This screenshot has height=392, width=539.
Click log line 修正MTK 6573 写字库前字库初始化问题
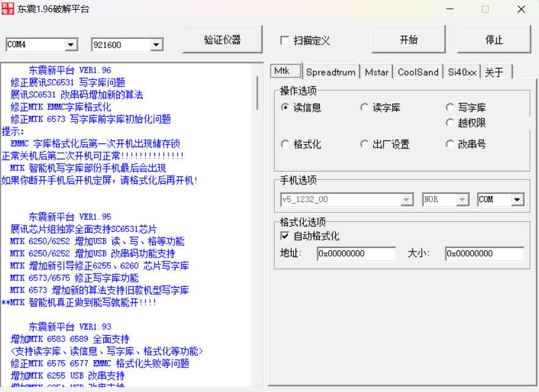tap(91, 119)
